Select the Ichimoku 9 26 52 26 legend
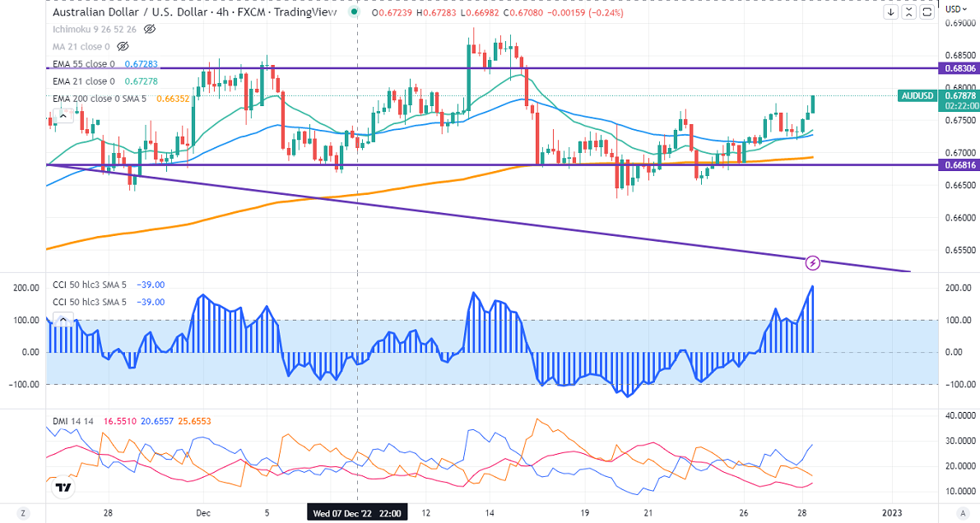Viewport: 980px width, 523px height. 95,29
